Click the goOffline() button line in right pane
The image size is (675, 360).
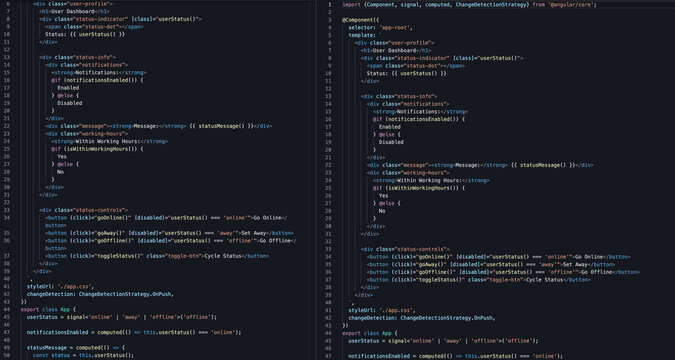tap(503, 273)
